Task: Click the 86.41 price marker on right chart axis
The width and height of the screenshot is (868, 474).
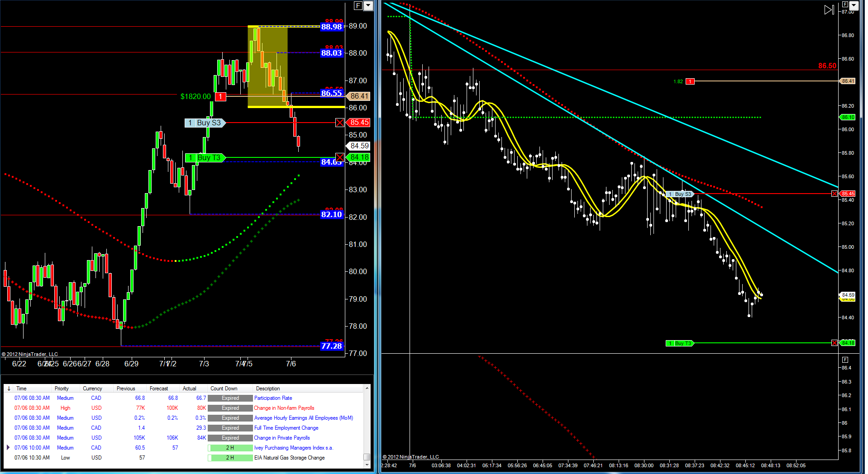Action: (x=848, y=81)
